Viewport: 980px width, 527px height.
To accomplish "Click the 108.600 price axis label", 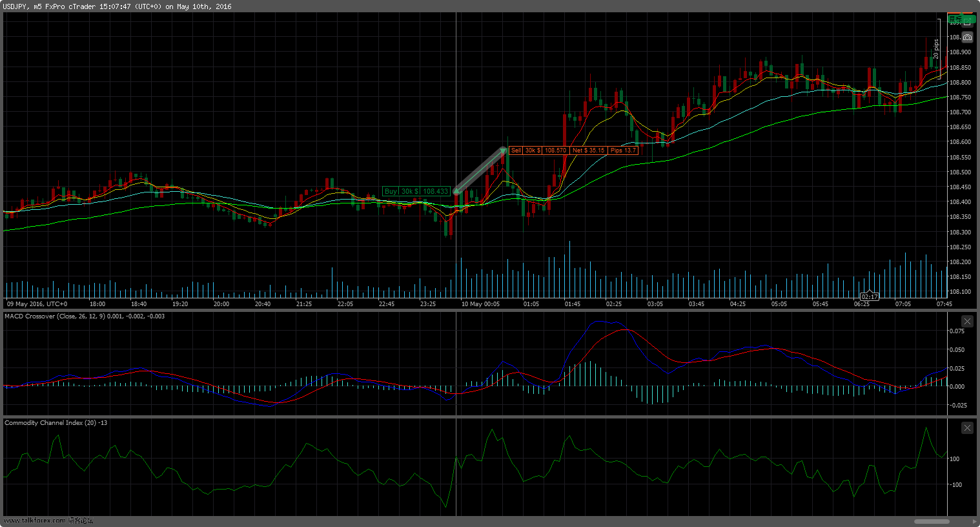I will pyautogui.click(x=960, y=142).
